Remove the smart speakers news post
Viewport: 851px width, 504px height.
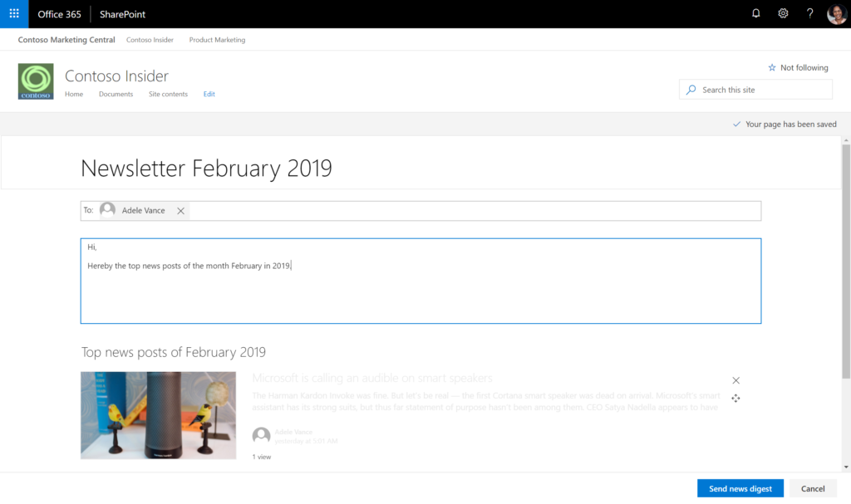coord(736,380)
